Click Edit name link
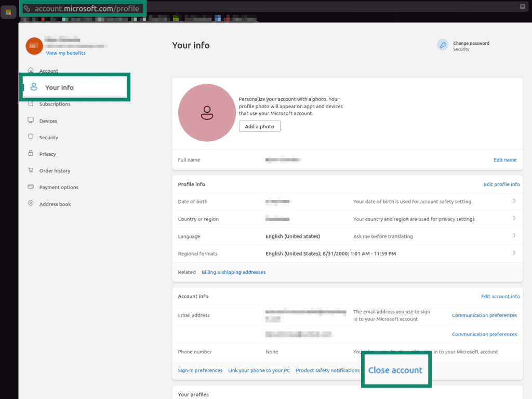This screenshot has height=399, width=532. [505, 160]
